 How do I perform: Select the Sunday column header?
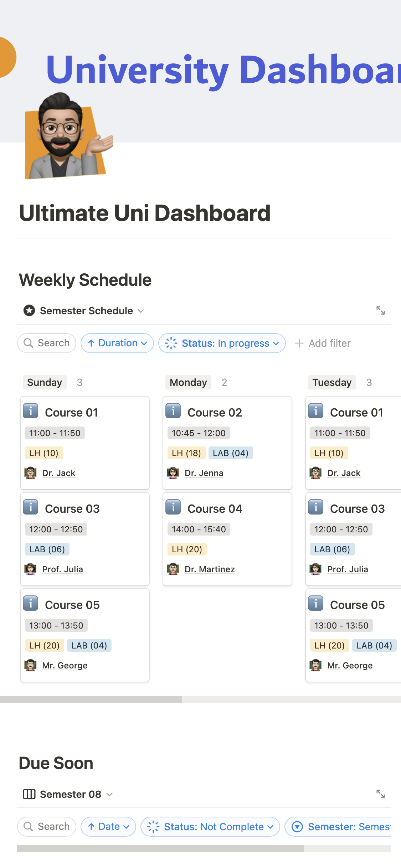pyautogui.click(x=45, y=382)
